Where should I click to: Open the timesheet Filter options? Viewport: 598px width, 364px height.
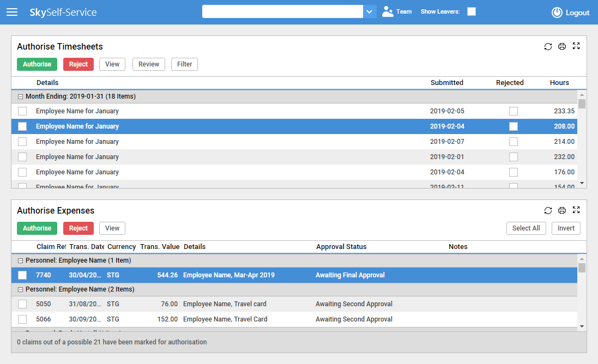(184, 64)
